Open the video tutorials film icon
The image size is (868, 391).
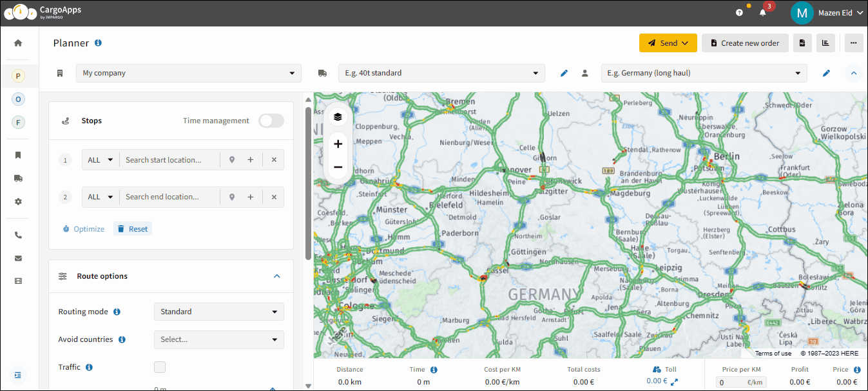18,281
